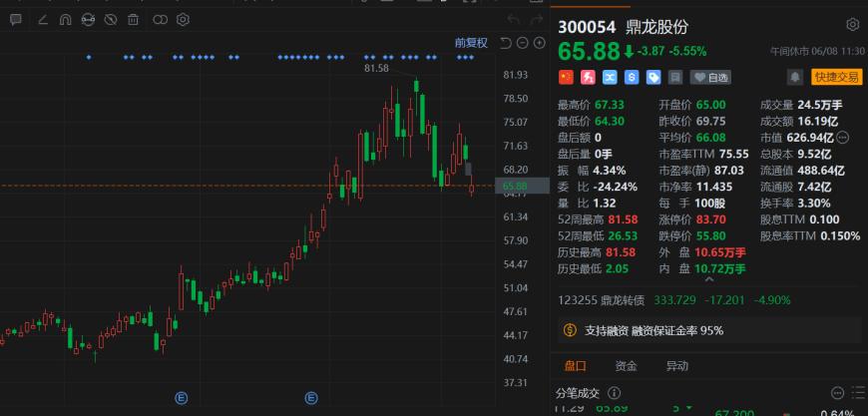This screenshot has height=416, width=868.
Task: Set a price alert with bell icon
Action: 795,78
